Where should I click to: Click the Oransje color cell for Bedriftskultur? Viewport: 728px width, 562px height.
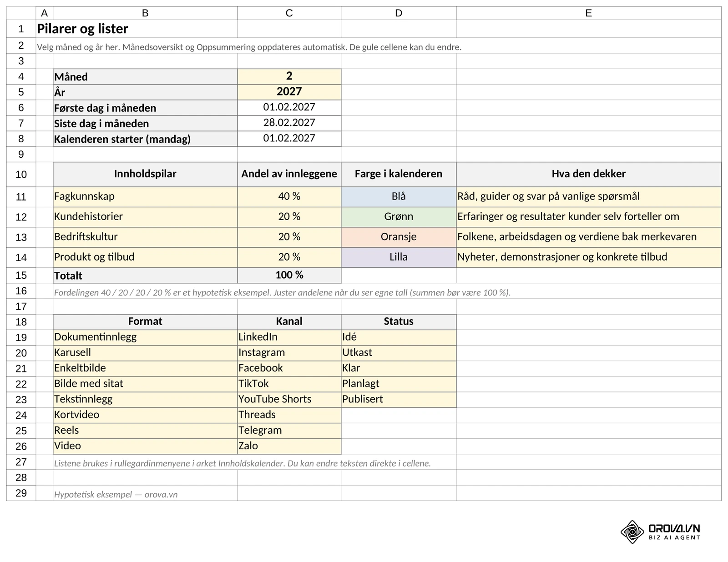coord(399,237)
